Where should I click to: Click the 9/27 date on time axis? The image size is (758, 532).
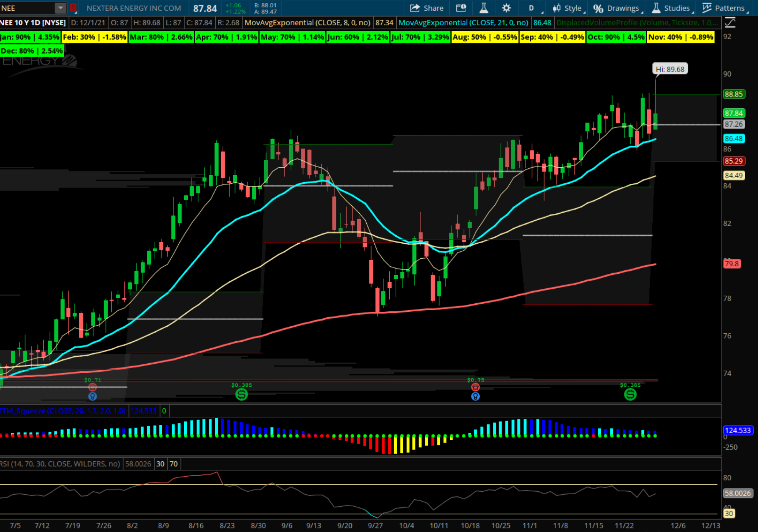(375, 525)
